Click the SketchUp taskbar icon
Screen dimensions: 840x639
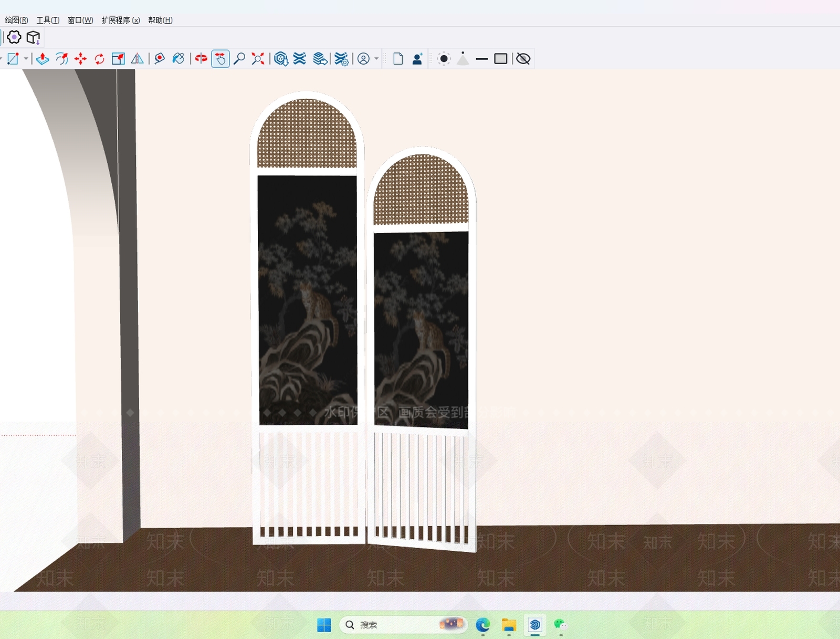point(535,625)
